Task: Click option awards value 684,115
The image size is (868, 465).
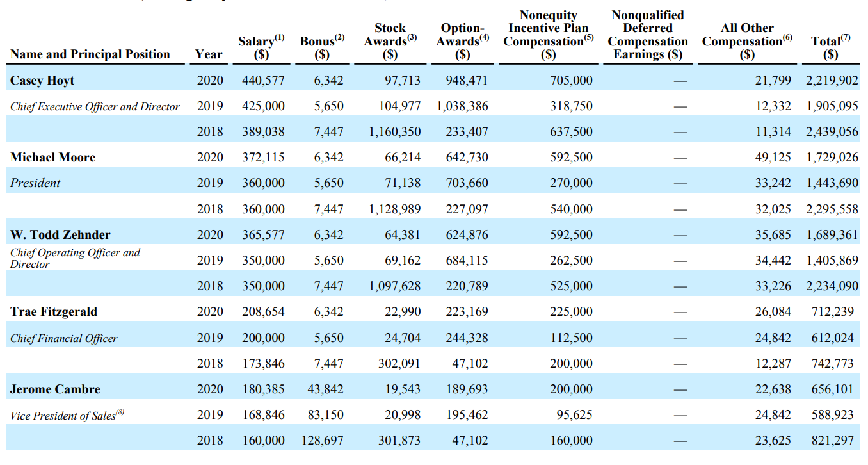Action: pos(467,261)
